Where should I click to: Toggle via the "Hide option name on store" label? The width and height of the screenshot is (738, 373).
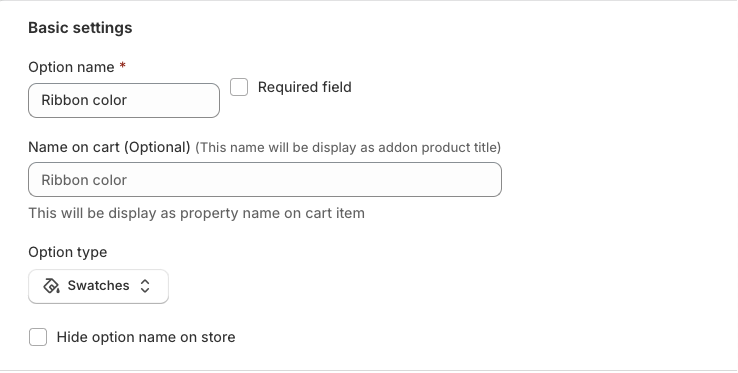(146, 337)
